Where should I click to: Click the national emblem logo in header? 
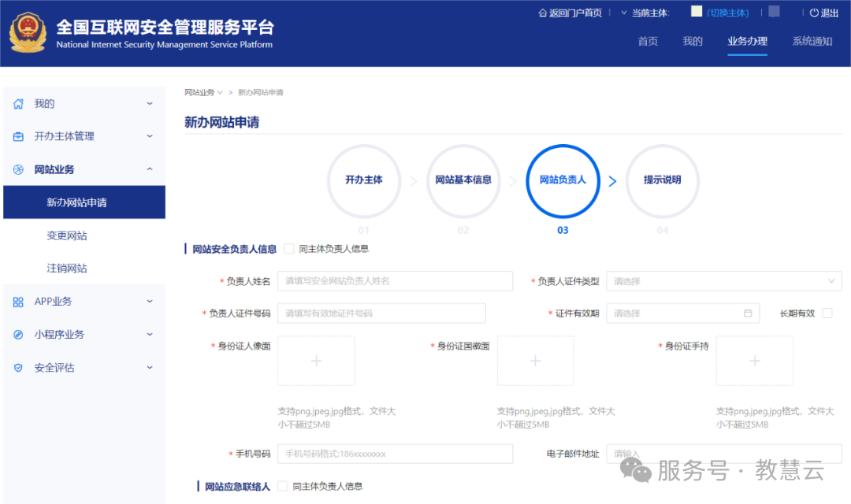(x=28, y=33)
